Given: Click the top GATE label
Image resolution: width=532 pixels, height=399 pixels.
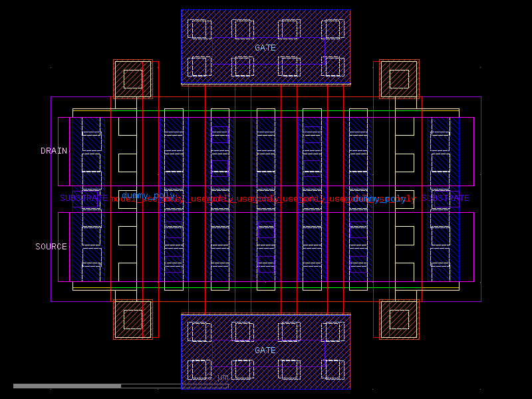Looking at the screenshot, I should pyautogui.click(x=265, y=48).
